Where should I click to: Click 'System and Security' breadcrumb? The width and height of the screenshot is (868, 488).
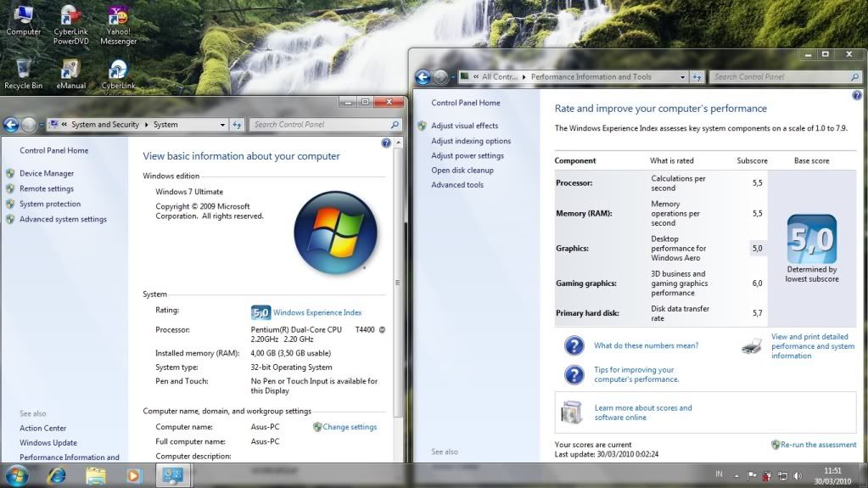(x=105, y=125)
